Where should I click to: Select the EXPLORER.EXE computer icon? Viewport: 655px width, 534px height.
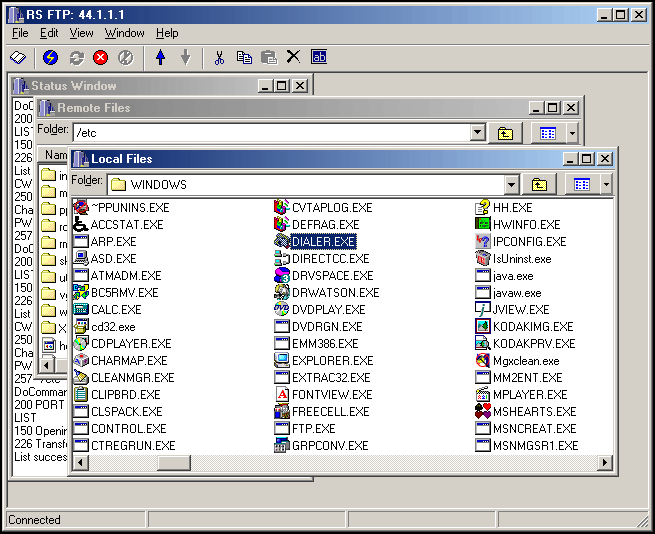[x=282, y=360]
